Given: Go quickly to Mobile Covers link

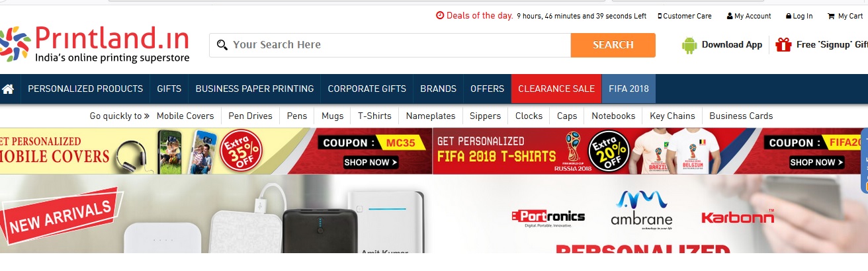Looking at the screenshot, I should click(185, 116).
